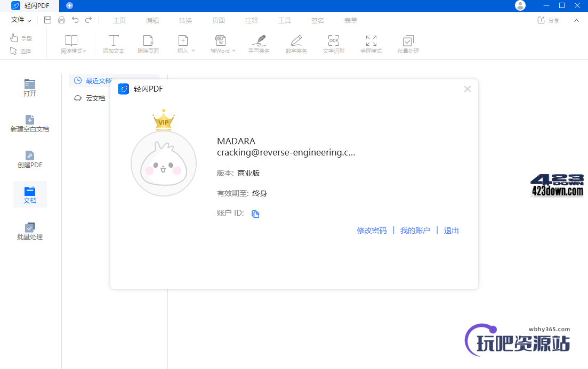Click the 终身 validity value

260,193
